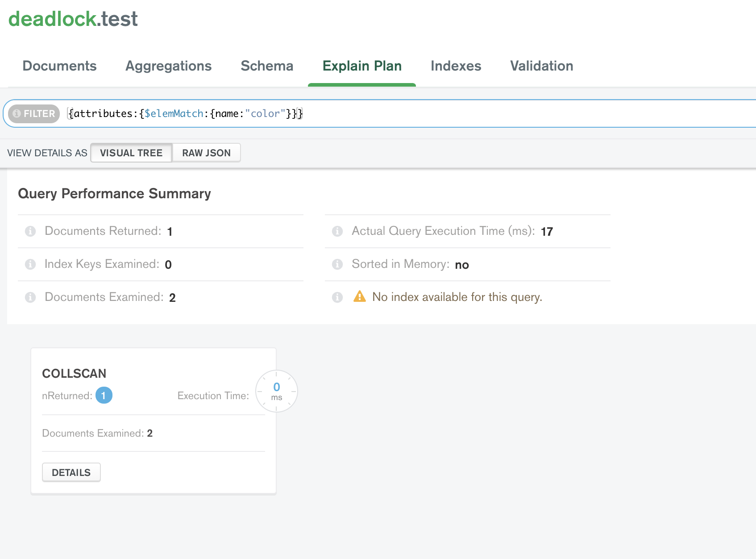Click the yellow warning triangle icon
Viewport: 756px width, 559px height.
pos(359,296)
